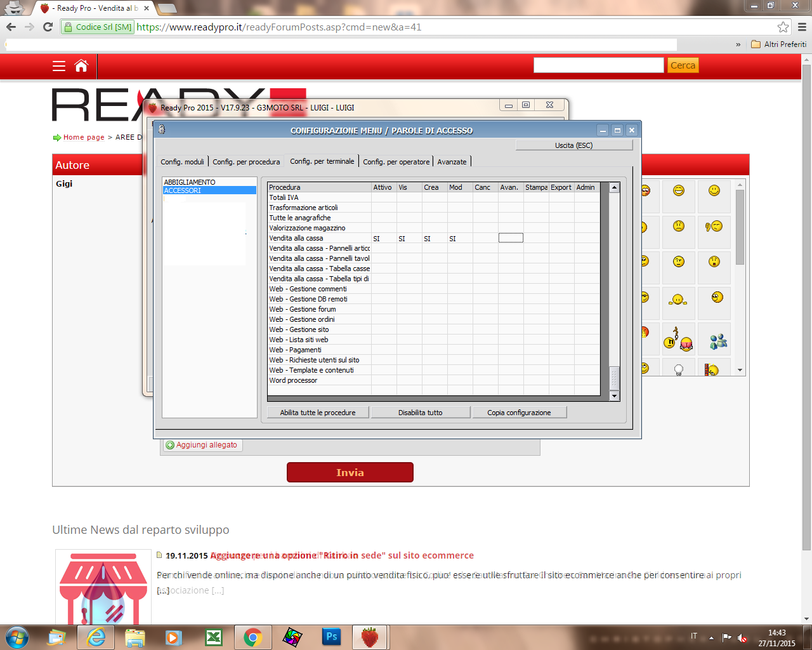
Task: Open the color-wheel app on taskbar
Action: pos(292,637)
